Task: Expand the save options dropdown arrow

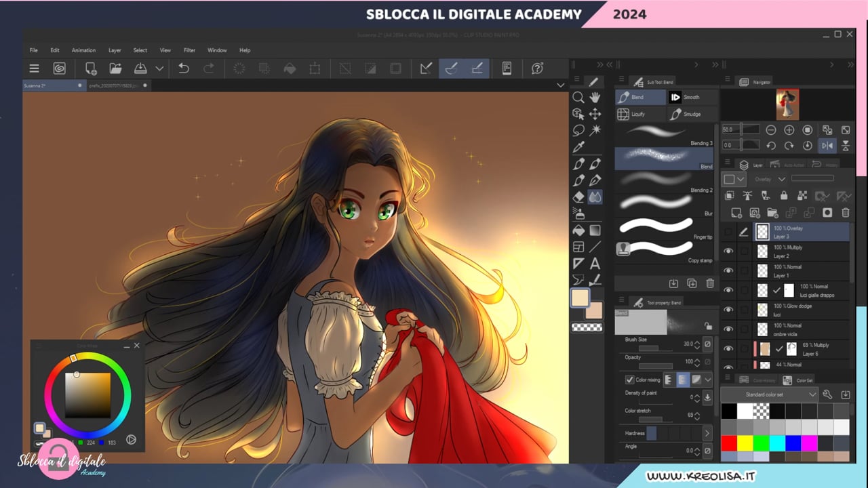Action: coord(159,68)
